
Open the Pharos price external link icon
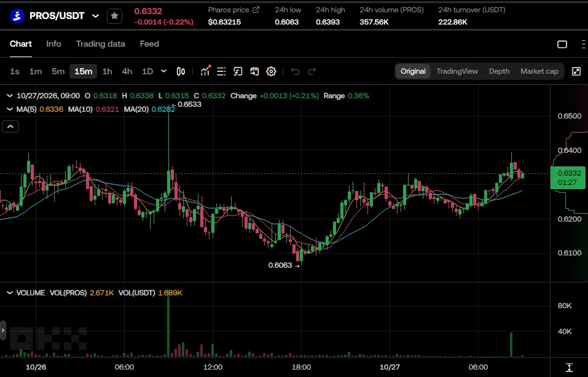(x=256, y=10)
